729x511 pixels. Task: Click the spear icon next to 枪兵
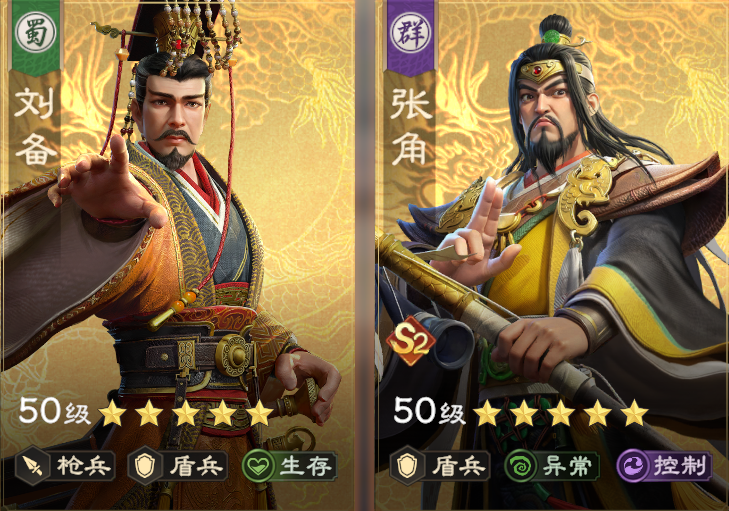[x=33, y=465]
